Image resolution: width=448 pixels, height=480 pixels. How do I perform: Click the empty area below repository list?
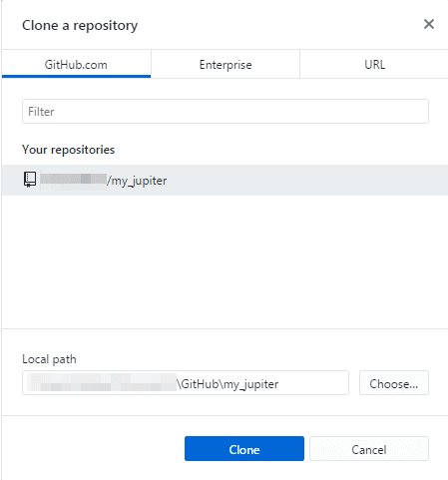224,261
